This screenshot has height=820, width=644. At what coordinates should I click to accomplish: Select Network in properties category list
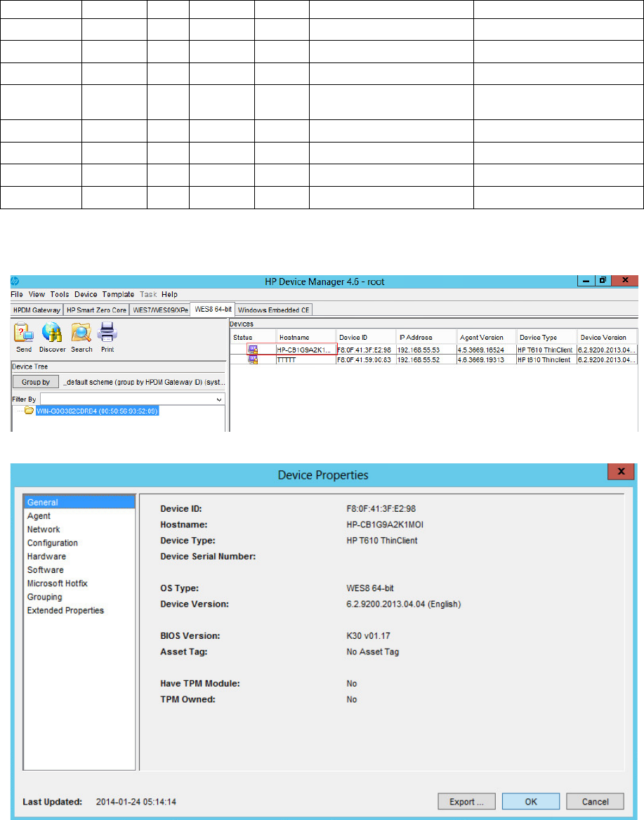pos(44,529)
